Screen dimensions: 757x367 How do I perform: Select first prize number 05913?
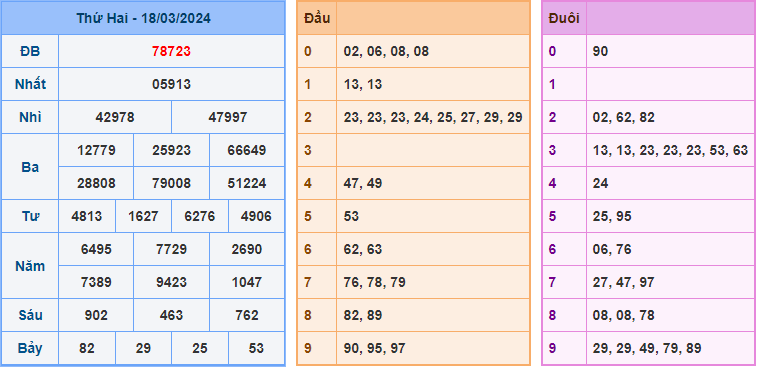[x=171, y=85]
